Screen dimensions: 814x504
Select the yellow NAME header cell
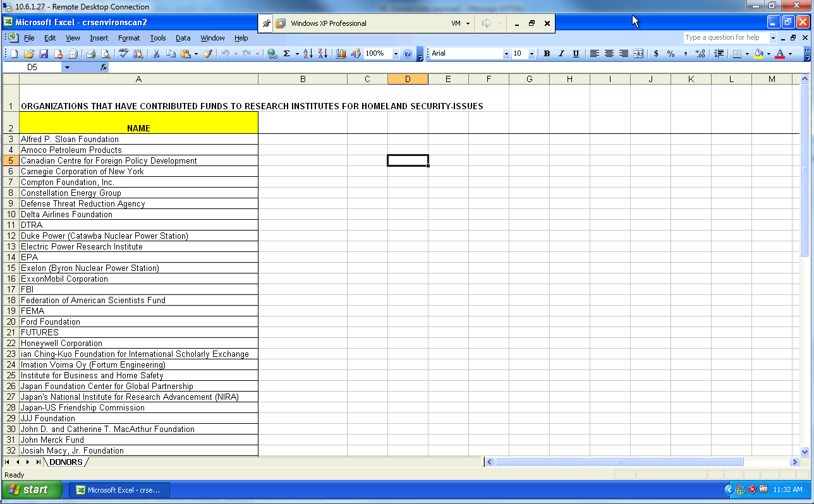138,123
